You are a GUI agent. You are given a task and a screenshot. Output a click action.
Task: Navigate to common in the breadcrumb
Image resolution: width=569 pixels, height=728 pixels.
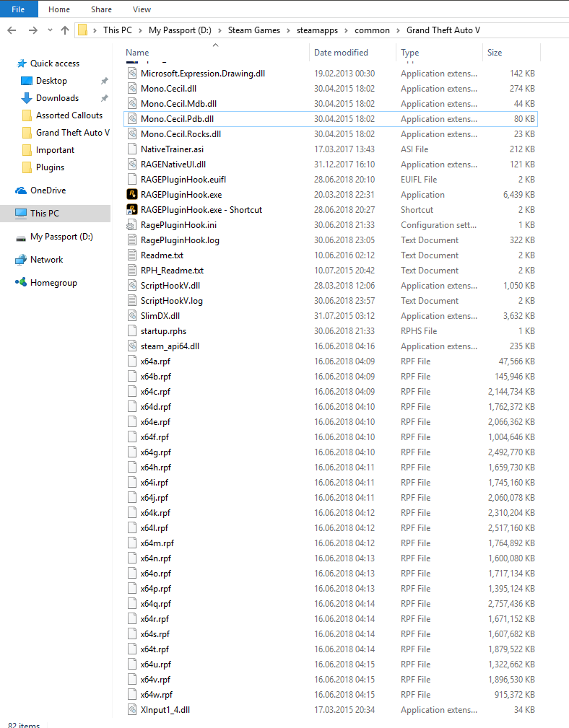click(x=372, y=30)
